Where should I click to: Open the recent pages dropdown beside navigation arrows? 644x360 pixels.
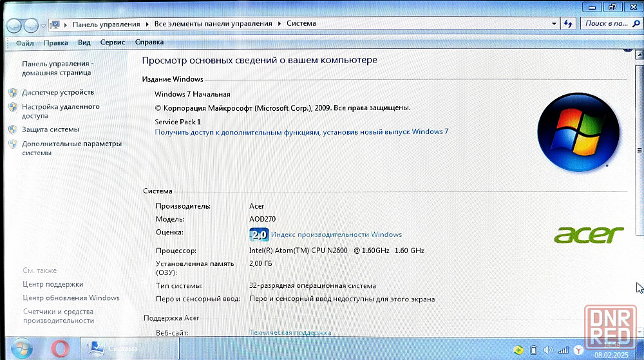(43, 26)
